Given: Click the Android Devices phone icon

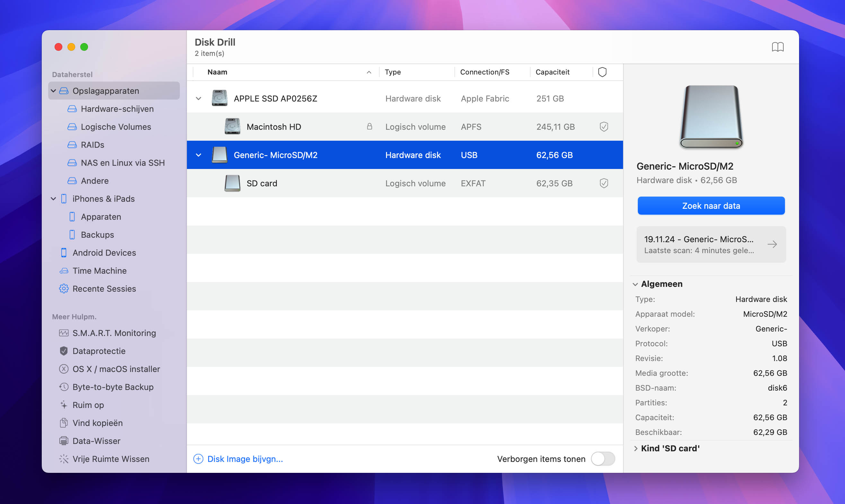Looking at the screenshot, I should (x=64, y=253).
